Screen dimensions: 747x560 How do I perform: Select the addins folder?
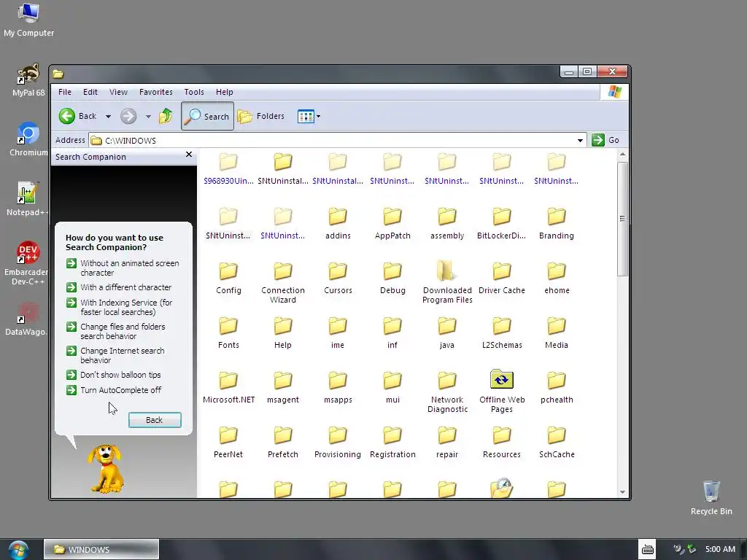point(338,224)
